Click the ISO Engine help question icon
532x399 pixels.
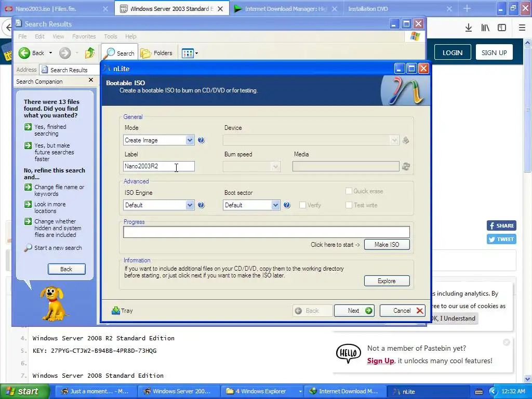[x=201, y=205]
